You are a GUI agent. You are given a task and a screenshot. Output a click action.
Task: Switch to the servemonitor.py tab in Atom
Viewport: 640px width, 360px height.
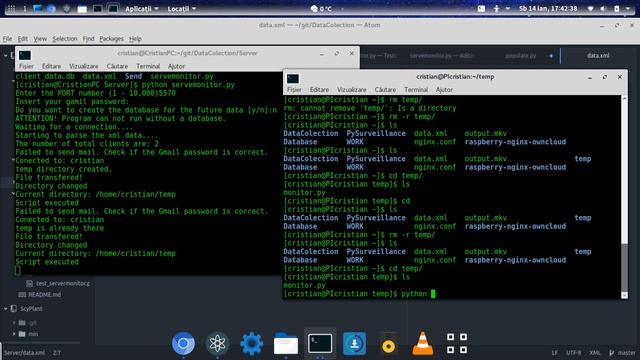(442, 56)
